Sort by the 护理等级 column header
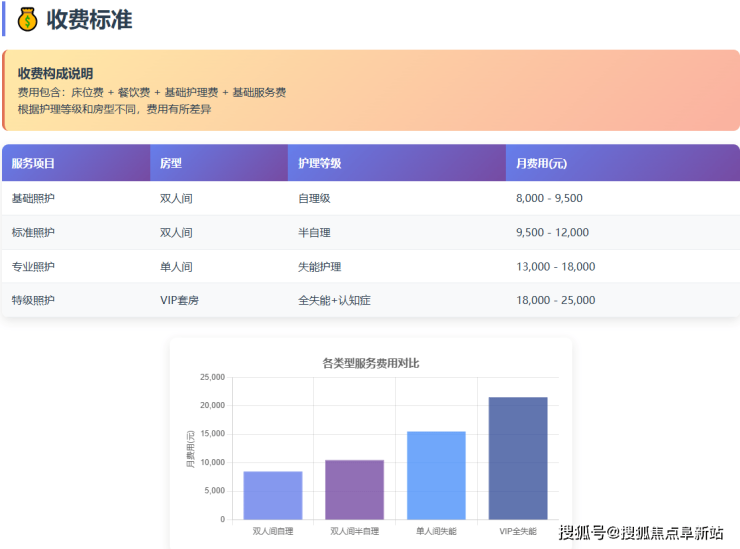 [320, 163]
